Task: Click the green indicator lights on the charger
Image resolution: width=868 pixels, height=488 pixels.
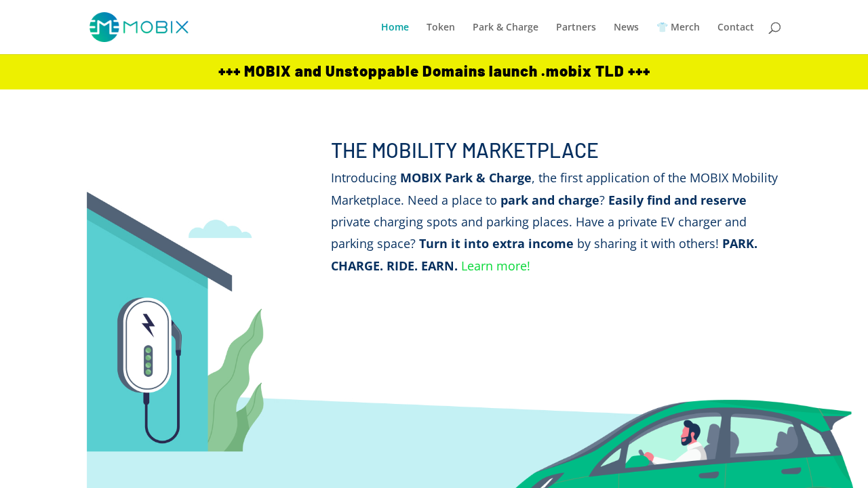Action: (x=148, y=361)
